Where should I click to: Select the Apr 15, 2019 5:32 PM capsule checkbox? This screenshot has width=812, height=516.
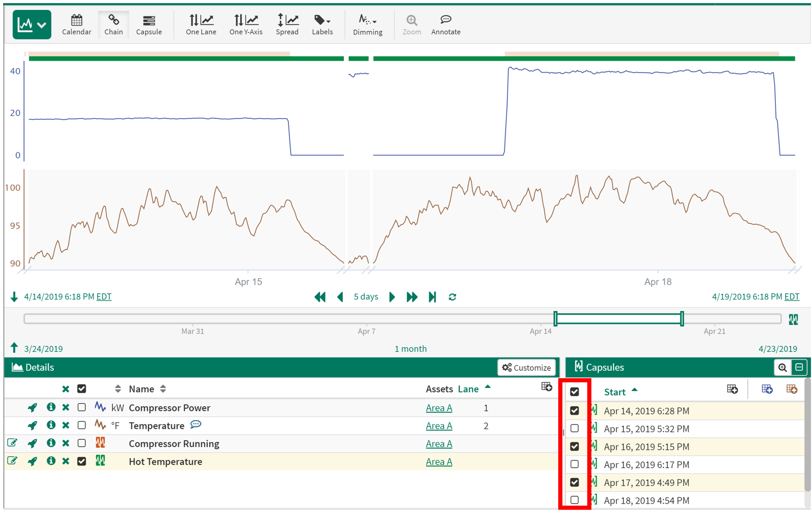tap(574, 428)
